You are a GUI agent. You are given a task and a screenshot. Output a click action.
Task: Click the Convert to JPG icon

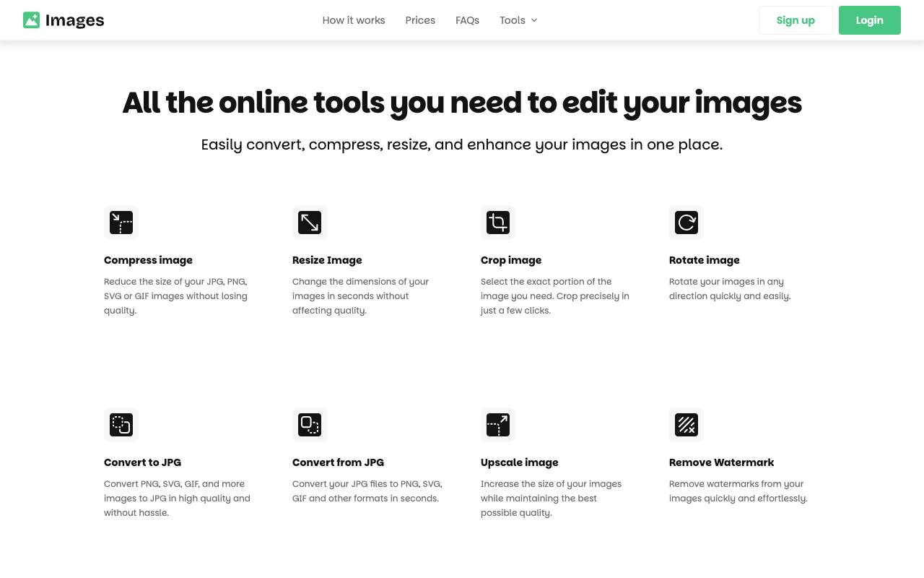coord(121,425)
